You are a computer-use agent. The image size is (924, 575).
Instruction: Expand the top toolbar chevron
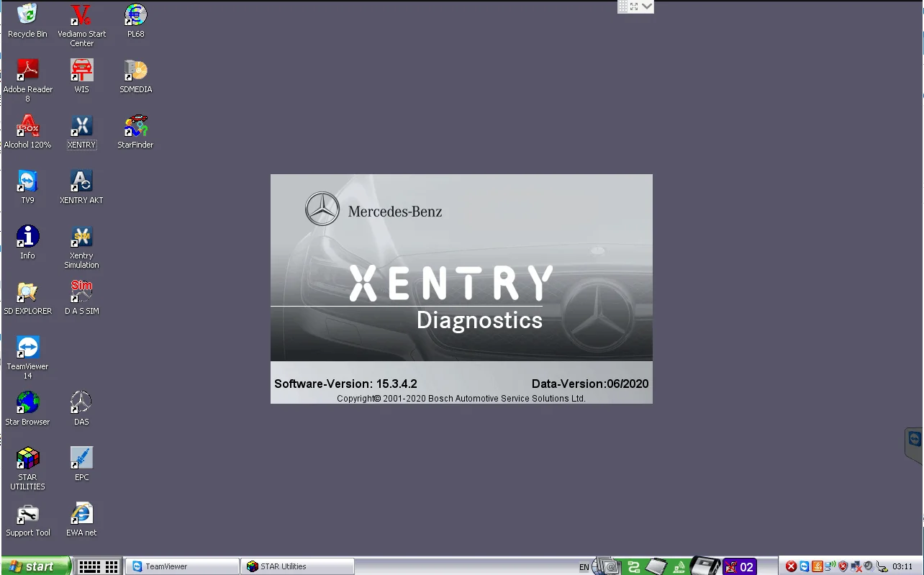[x=647, y=6]
